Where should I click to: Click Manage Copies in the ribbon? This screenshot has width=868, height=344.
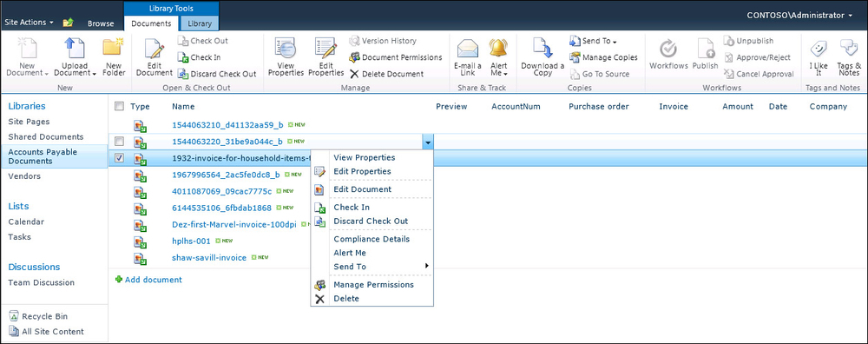(603, 57)
